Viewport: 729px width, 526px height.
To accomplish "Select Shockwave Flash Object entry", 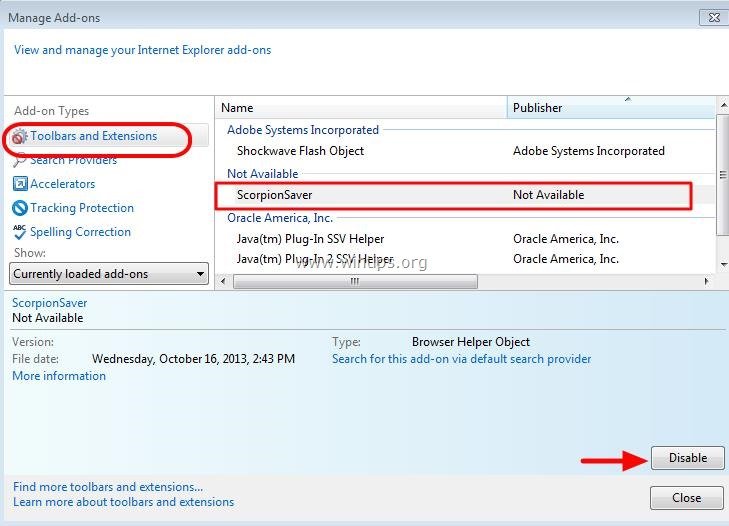I will tap(300, 151).
